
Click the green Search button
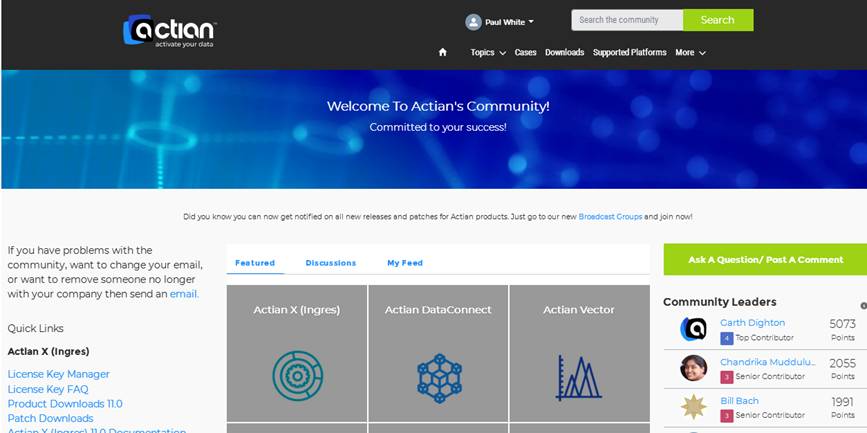point(718,20)
